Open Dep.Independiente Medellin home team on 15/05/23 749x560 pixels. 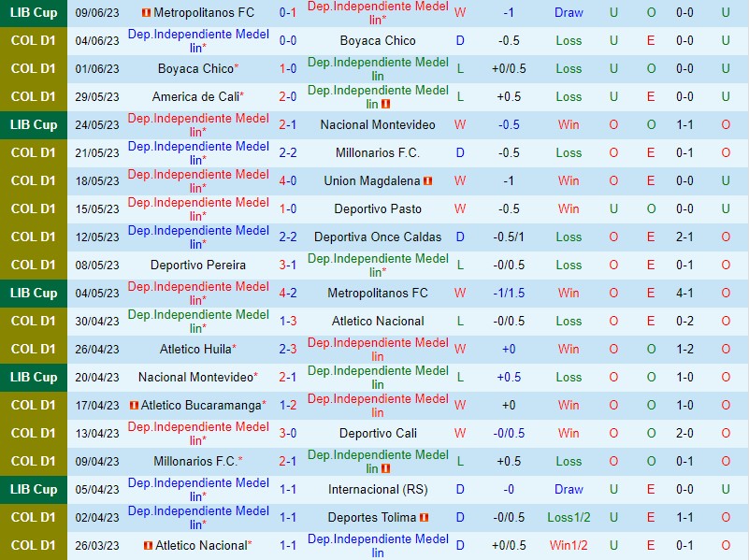[198, 209]
